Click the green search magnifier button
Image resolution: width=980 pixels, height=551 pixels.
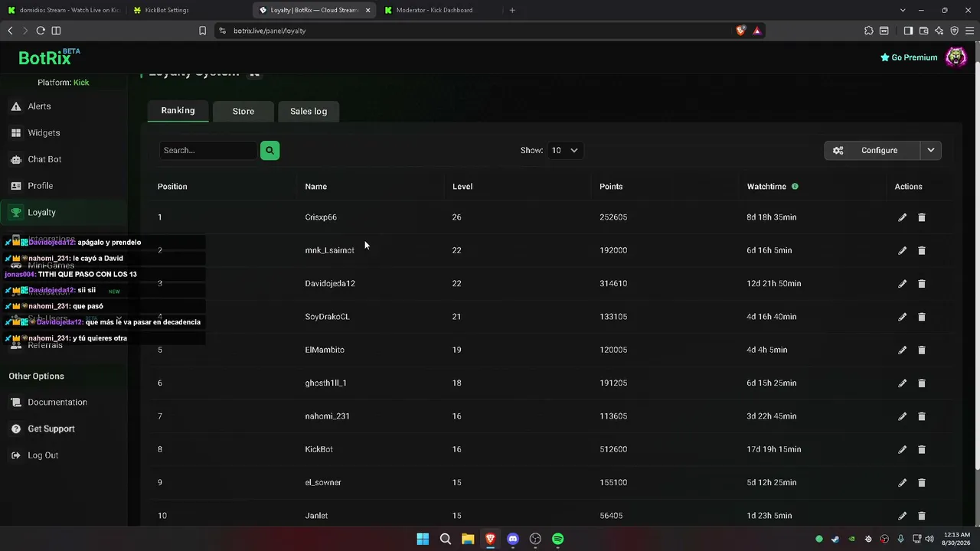(x=269, y=150)
